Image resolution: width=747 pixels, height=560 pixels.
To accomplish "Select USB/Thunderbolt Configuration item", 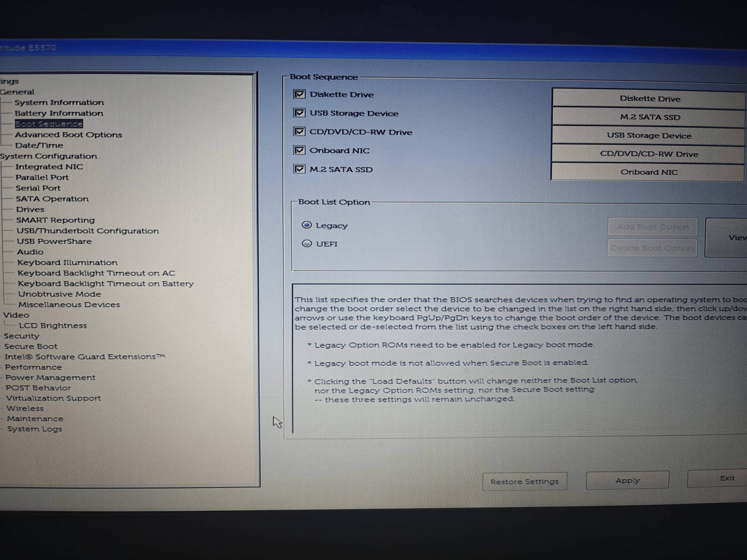I will [x=88, y=231].
